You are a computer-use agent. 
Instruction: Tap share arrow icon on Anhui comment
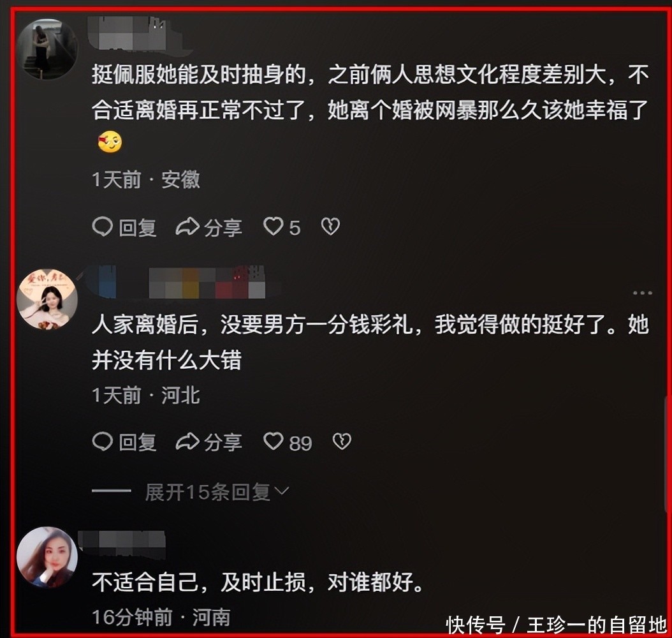(x=187, y=226)
